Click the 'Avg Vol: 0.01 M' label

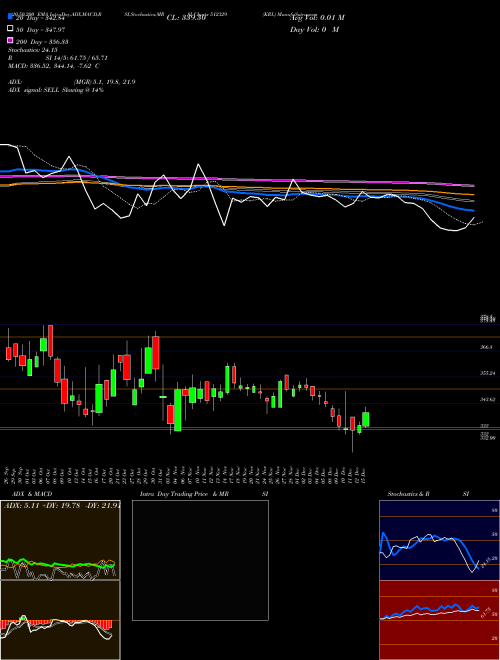click(x=317, y=18)
